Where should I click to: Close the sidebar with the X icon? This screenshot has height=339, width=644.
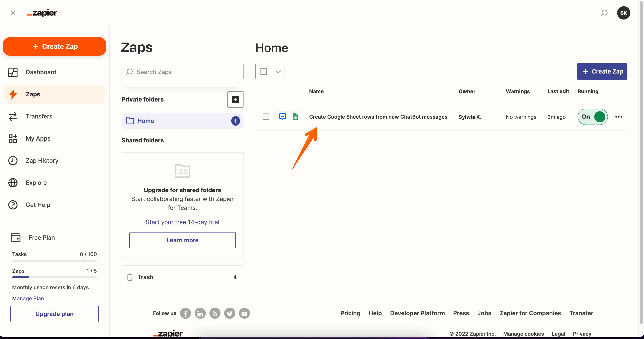point(13,13)
